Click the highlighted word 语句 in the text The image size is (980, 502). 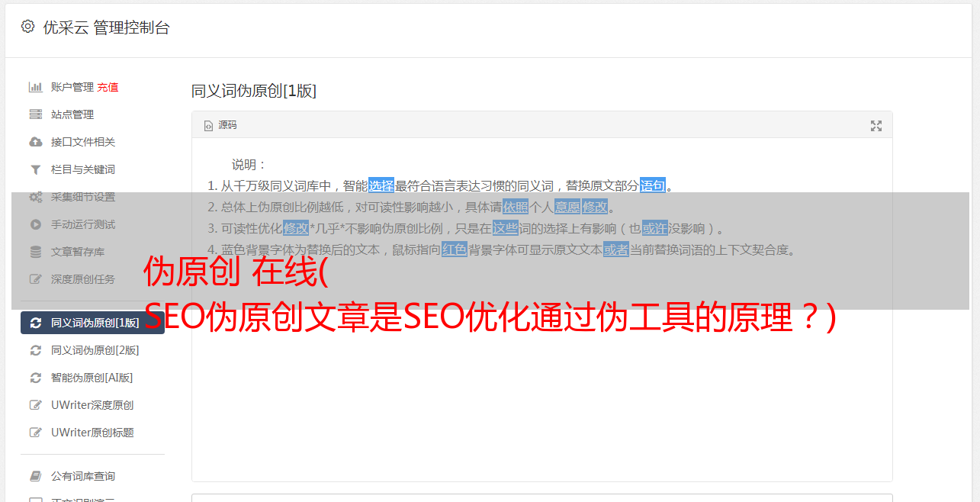[653, 185]
